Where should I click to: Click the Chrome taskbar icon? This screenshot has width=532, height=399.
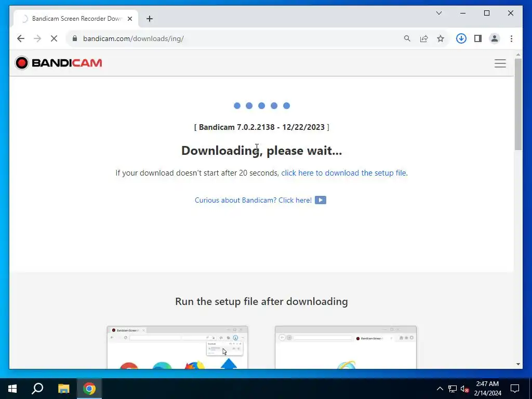pos(89,389)
